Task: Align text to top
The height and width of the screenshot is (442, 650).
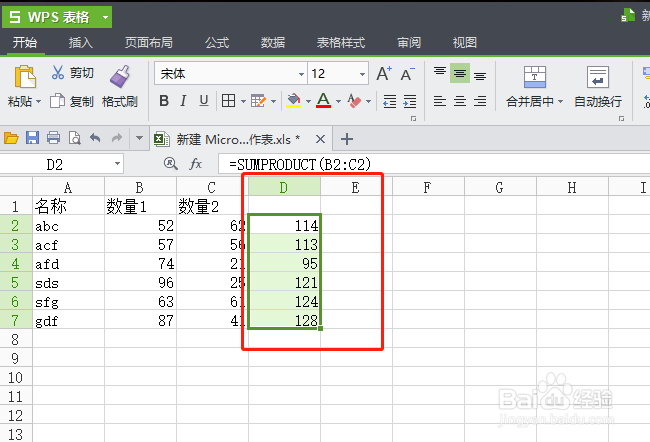Action: click(x=440, y=73)
